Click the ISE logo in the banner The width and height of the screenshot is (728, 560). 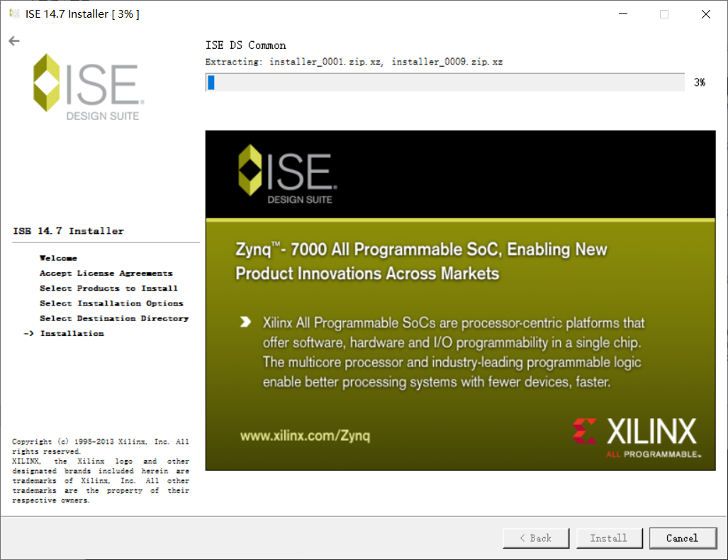click(x=287, y=174)
